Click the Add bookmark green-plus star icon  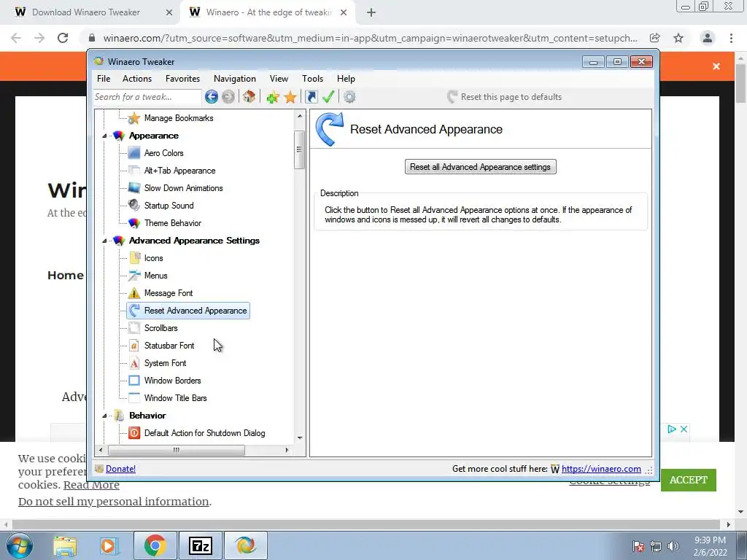(273, 97)
